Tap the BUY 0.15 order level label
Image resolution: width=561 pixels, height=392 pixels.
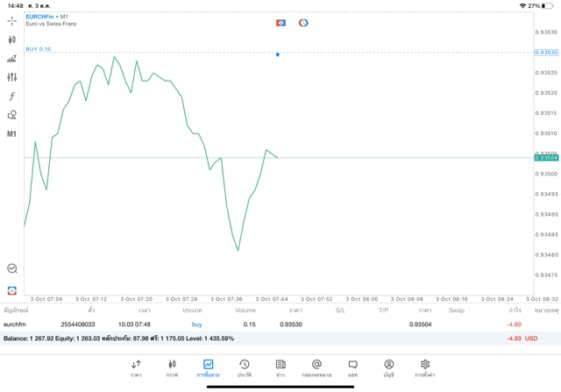[x=39, y=49]
